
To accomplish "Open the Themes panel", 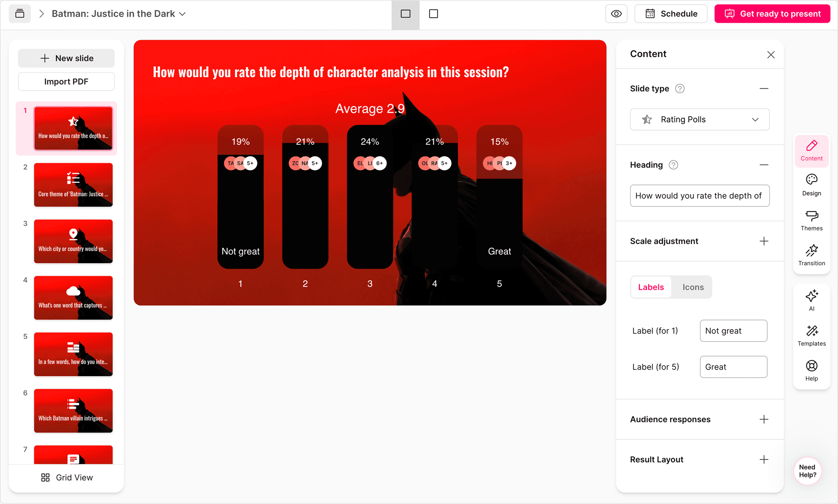I will pyautogui.click(x=812, y=220).
